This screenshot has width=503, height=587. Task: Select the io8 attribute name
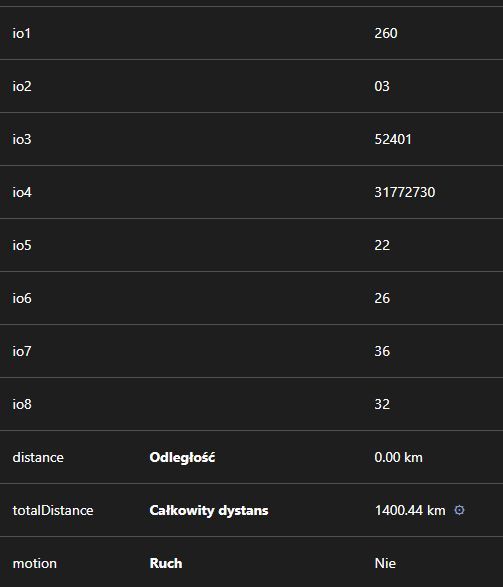tap(22, 404)
